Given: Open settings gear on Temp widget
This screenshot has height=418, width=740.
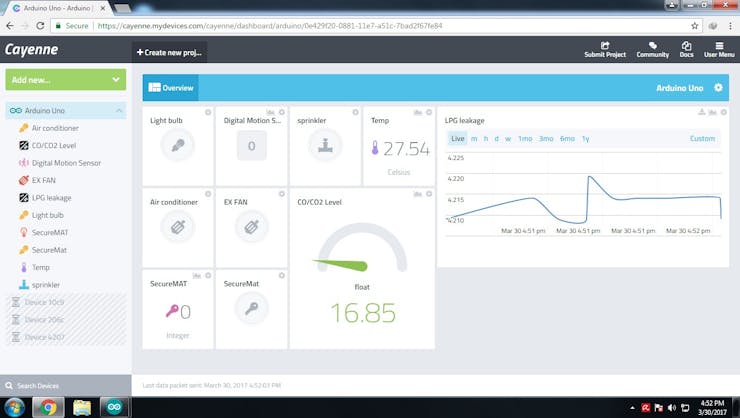Looking at the screenshot, I should 429,112.
